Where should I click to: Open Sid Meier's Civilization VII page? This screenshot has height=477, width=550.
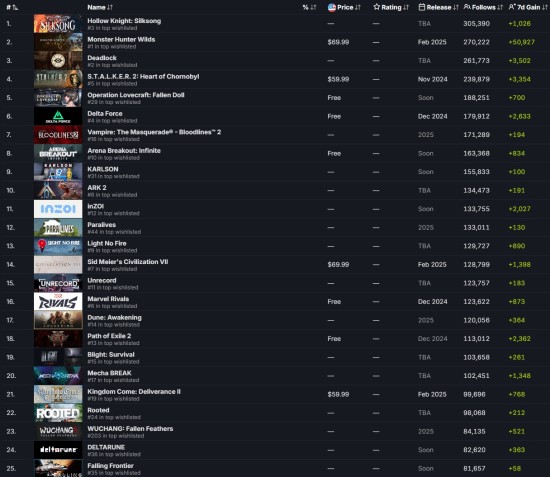point(128,262)
